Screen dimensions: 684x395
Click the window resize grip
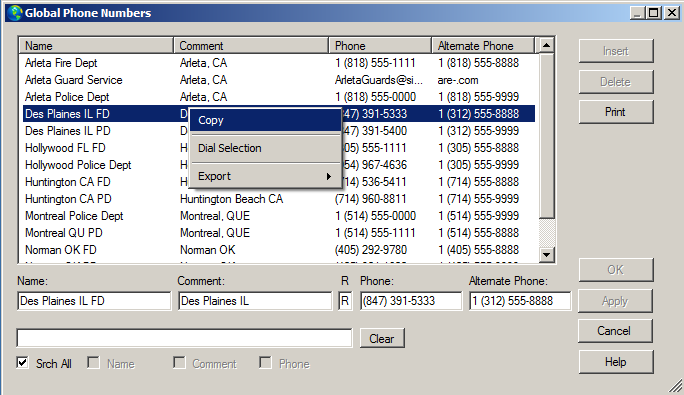coord(675,386)
